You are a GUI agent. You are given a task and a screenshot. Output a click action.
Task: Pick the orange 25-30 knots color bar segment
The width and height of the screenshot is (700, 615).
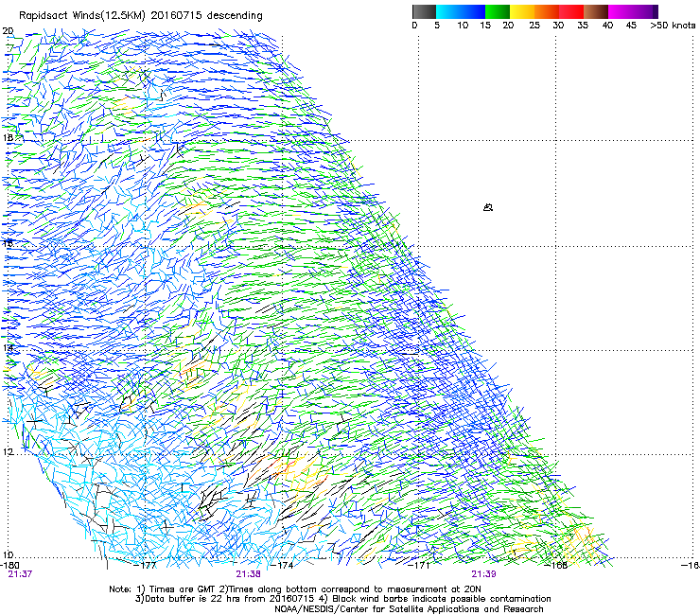(x=547, y=11)
